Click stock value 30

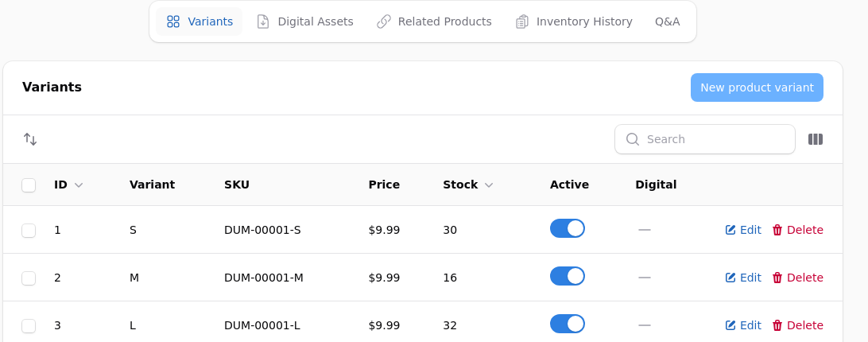click(450, 230)
